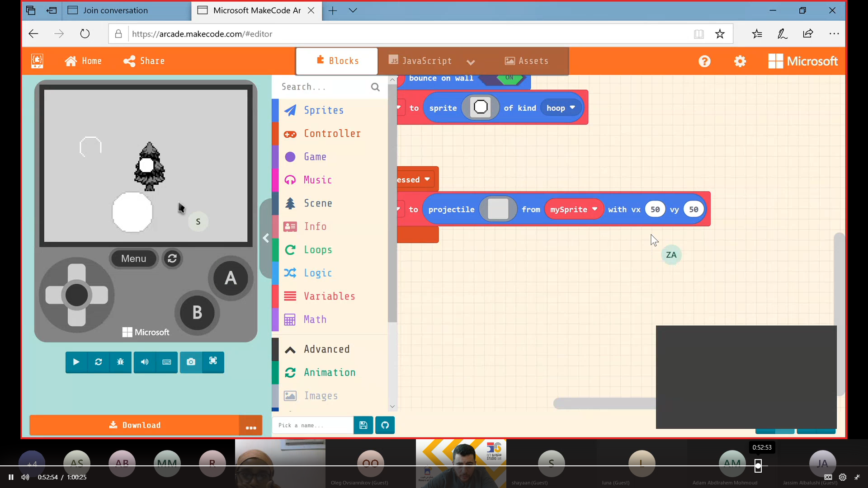The width and height of the screenshot is (868, 488).
Task: Switch to the Blocks tab
Action: click(x=337, y=61)
